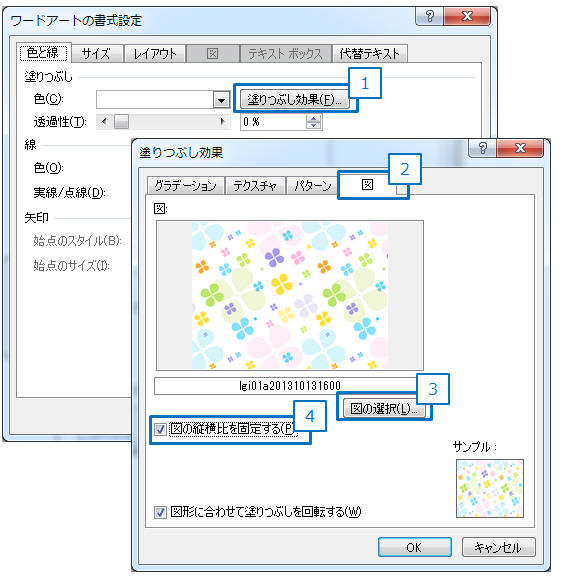
Task: Click the 図の選択(L) button
Action: click(384, 409)
